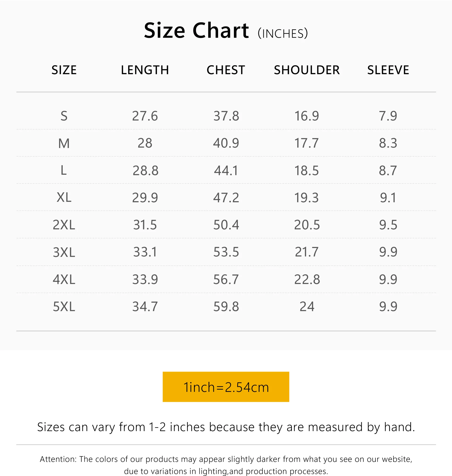Click sleeve value 7.9 for size S
452x476 pixels.
388,116
